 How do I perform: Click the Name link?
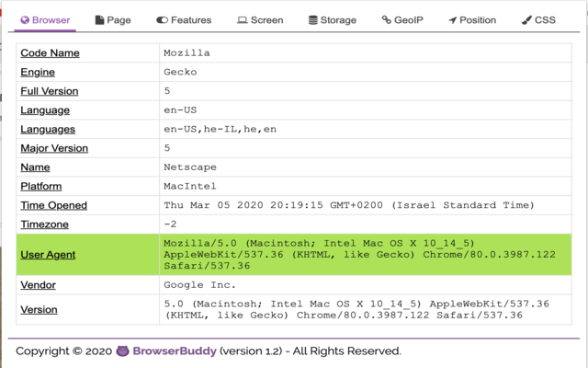pos(35,167)
